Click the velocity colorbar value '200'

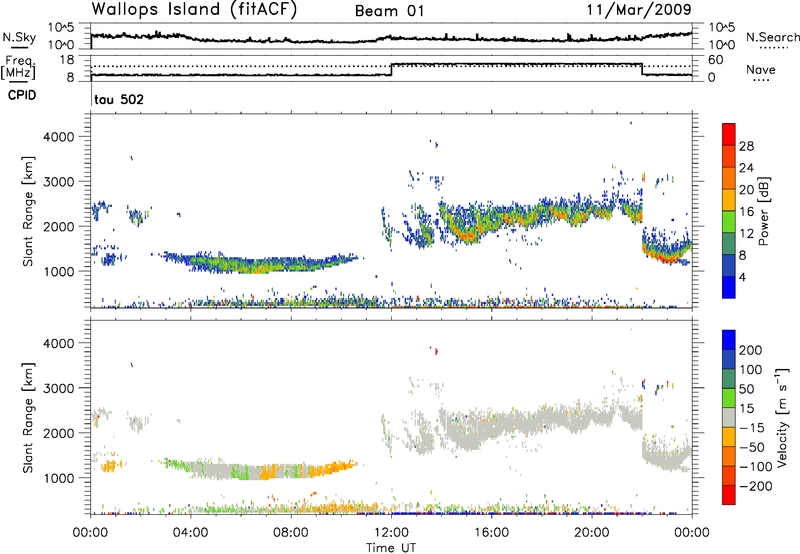(x=751, y=350)
